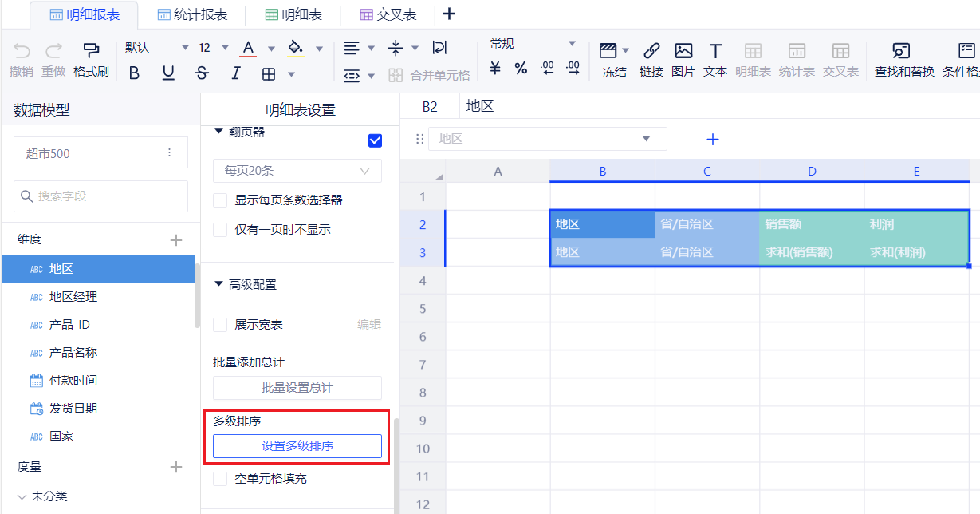This screenshot has width=980, height=514.
Task: Check the 空单元格填充 option
Action: click(x=221, y=479)
